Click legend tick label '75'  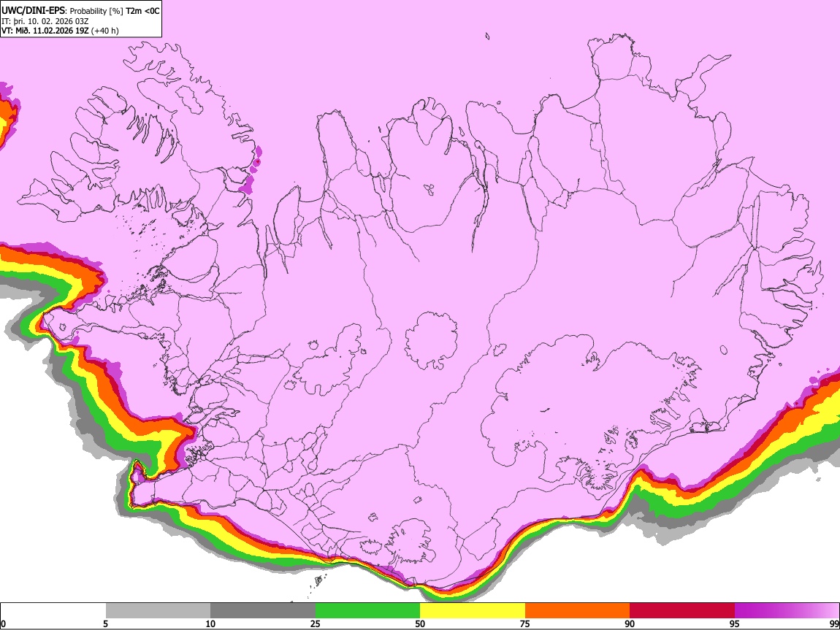(525, 623)
